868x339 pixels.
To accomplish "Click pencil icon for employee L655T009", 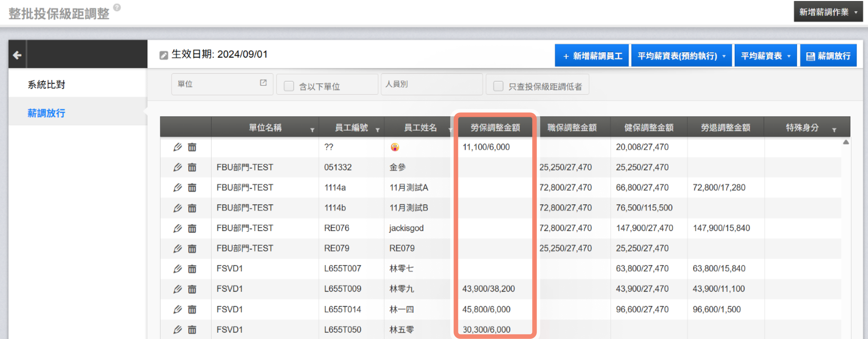I will click(x=177, y=289).
